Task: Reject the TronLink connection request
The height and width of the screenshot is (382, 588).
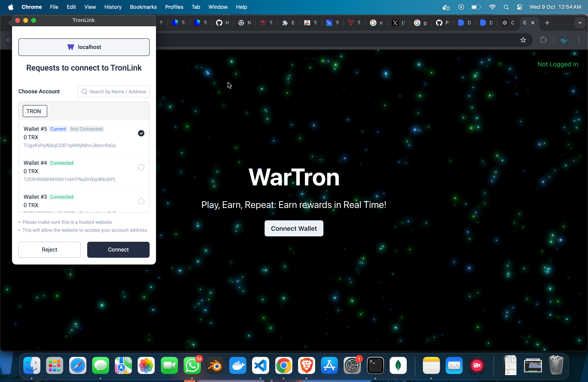Action: point(49,250)
